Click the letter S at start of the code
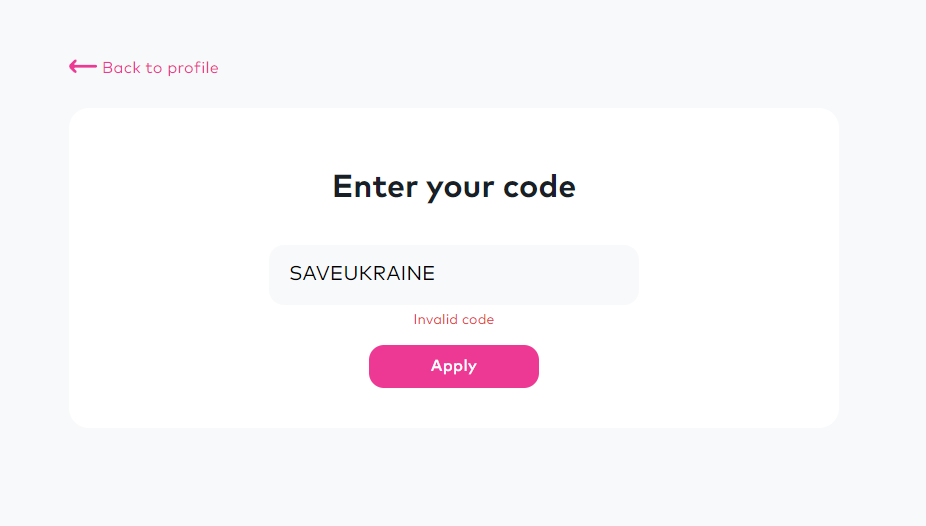This screenshot has width=926, height=526. [x=296, y=274]
